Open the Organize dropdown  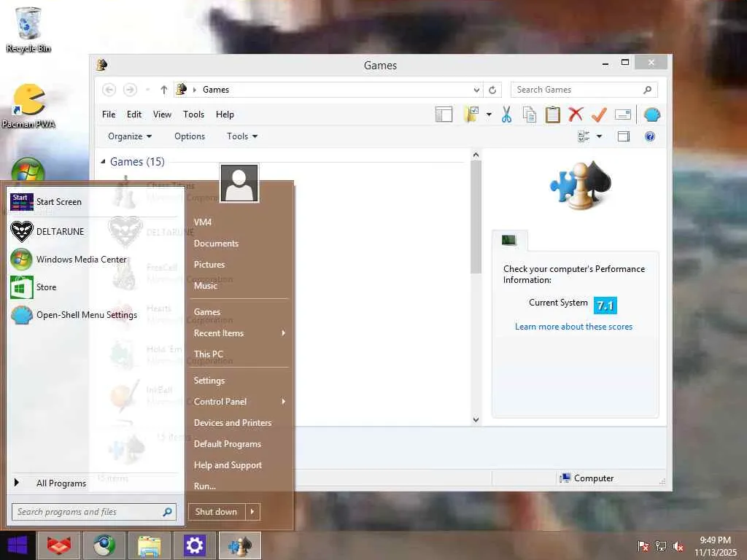tap(130, 136)
